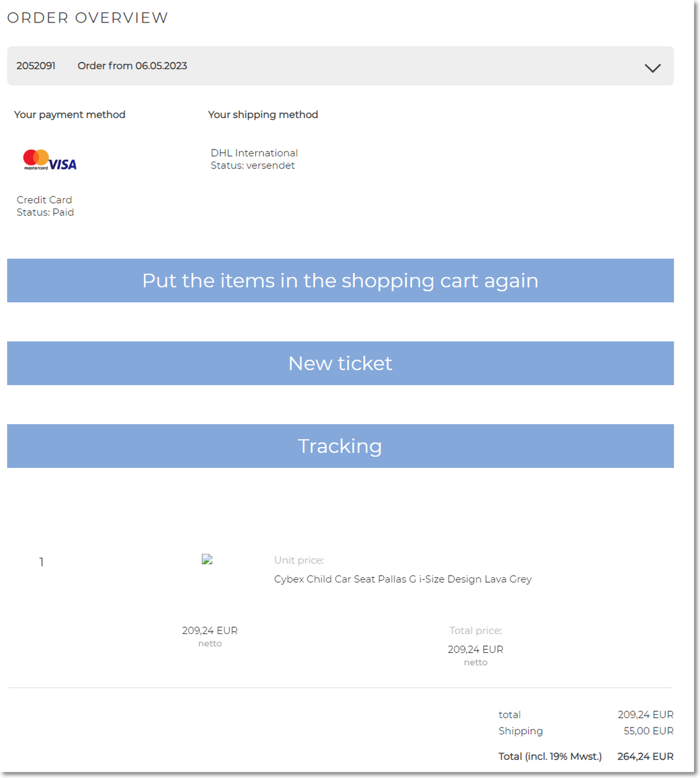Click the Your shipping method heading

pos(263,114)
